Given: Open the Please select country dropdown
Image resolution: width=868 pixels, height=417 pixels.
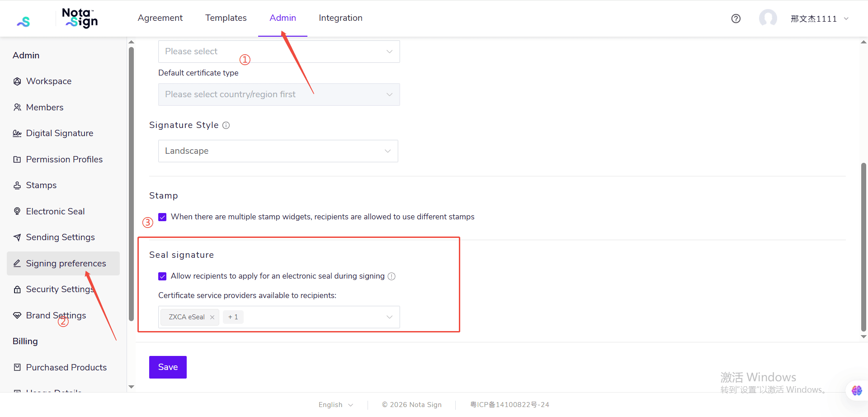Looking at the screenshot, I should tap(279, 52).
